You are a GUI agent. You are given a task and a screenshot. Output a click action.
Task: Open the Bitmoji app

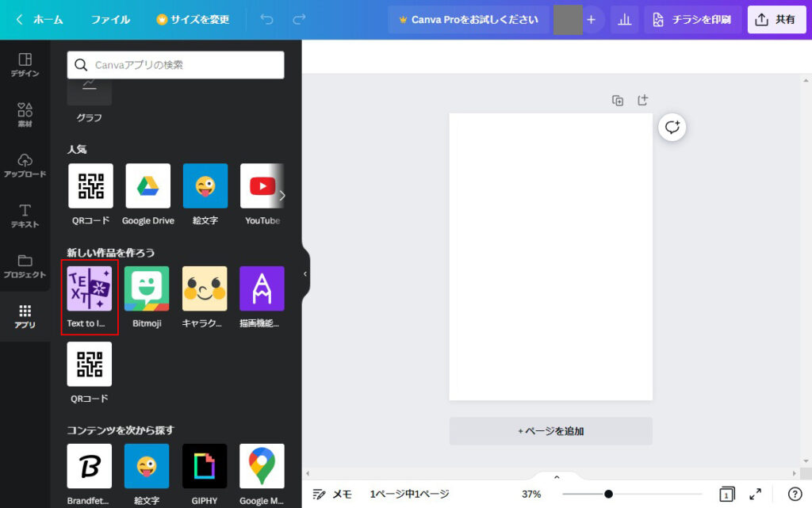[147, 297]
